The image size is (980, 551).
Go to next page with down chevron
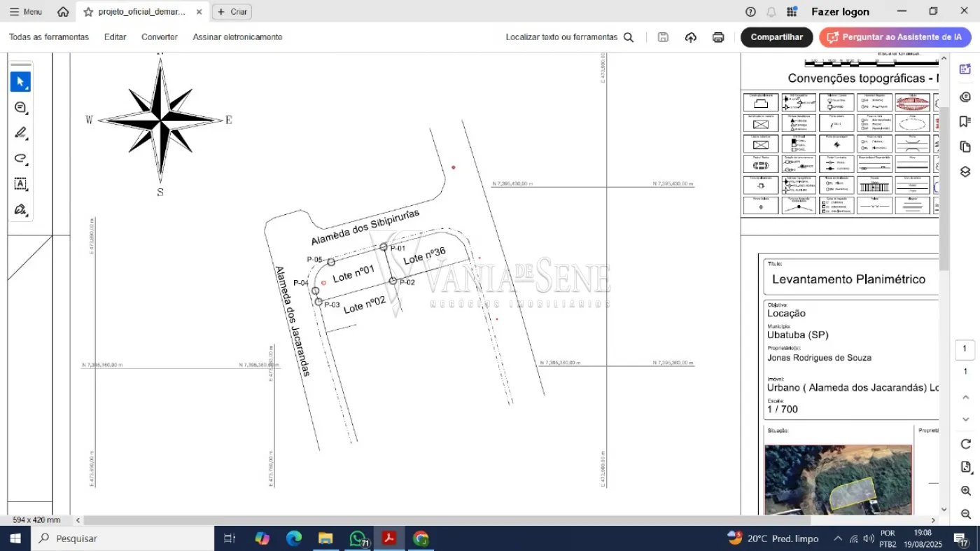965,419
